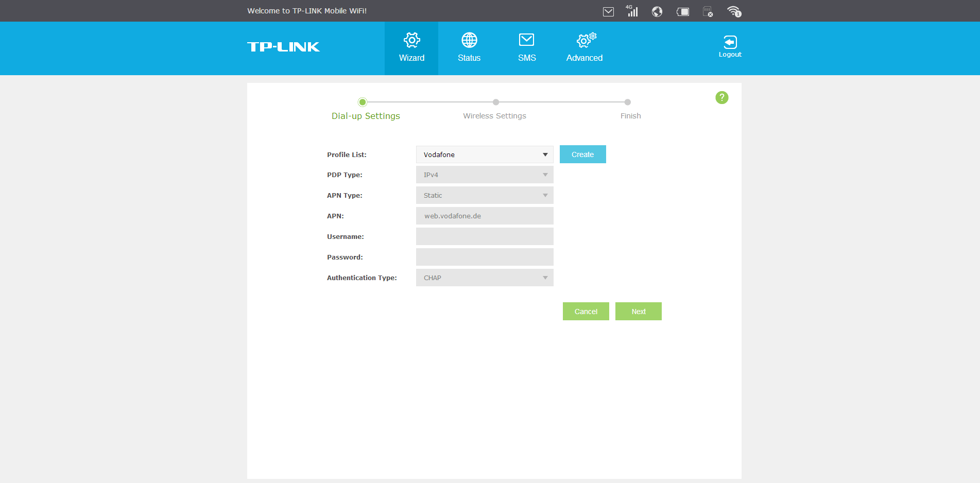This screenshot has height=483, width=980.
Task: Click the SIM card status icon
Action: 708,11
